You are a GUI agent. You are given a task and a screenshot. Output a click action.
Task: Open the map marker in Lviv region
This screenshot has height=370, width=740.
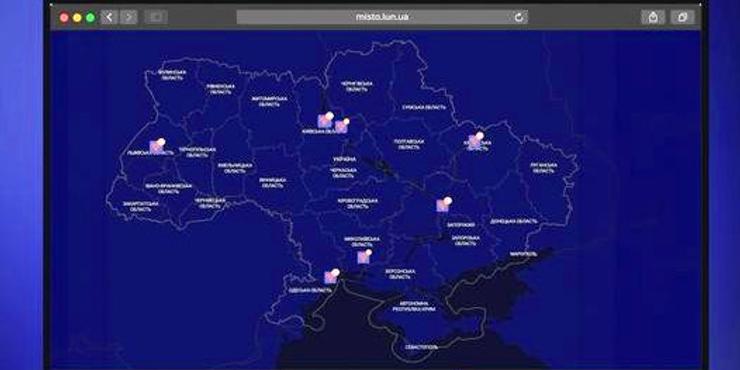pos(157,146)
